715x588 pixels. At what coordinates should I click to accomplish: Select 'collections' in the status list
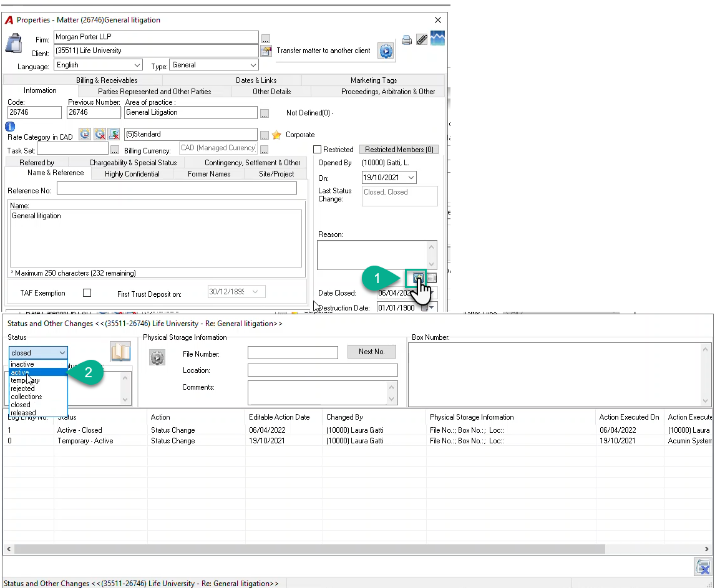pos(38,397)
